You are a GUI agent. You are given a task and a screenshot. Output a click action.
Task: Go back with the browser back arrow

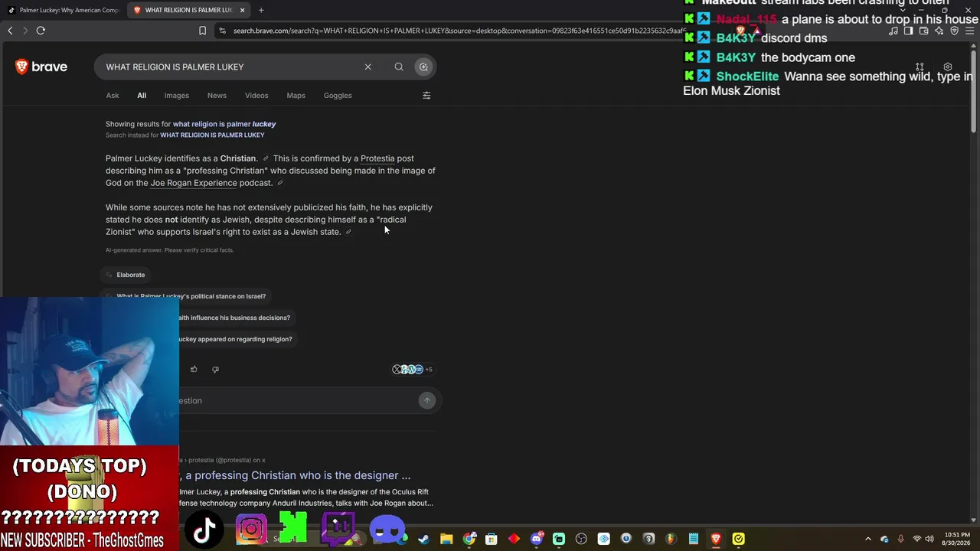[10, 31]
